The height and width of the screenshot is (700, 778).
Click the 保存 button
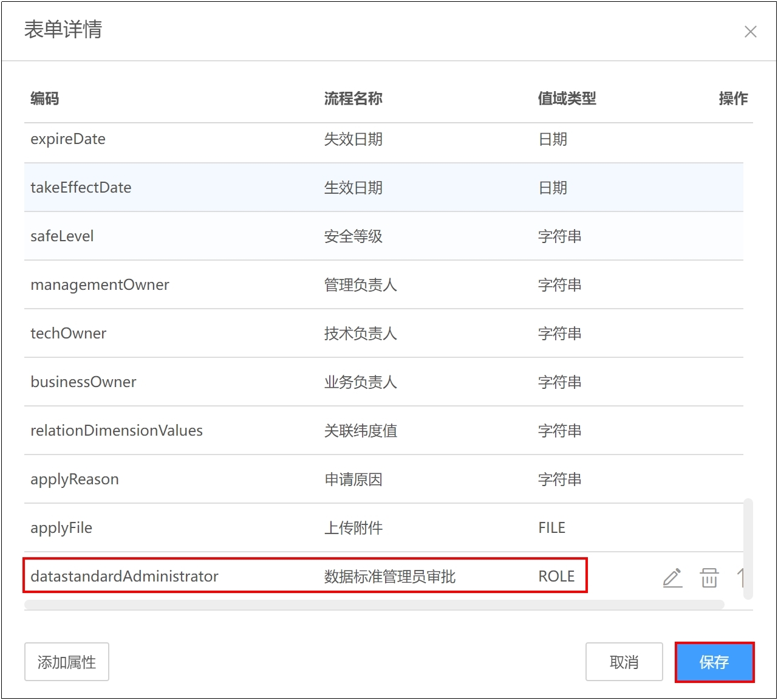(x=714, y=662)
